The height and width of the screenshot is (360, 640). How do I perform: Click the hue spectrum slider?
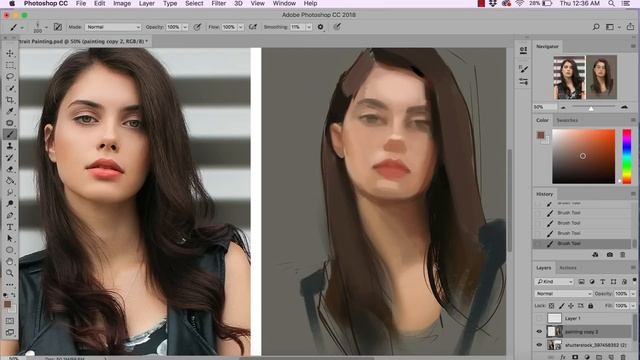[x=627, y=156]
